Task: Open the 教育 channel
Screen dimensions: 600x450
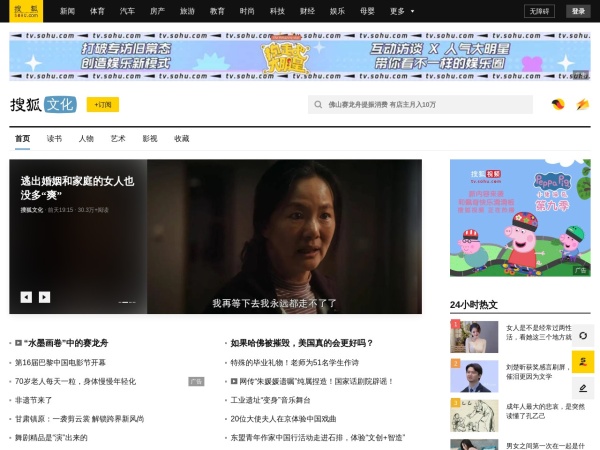Action: tap(217, 11)
